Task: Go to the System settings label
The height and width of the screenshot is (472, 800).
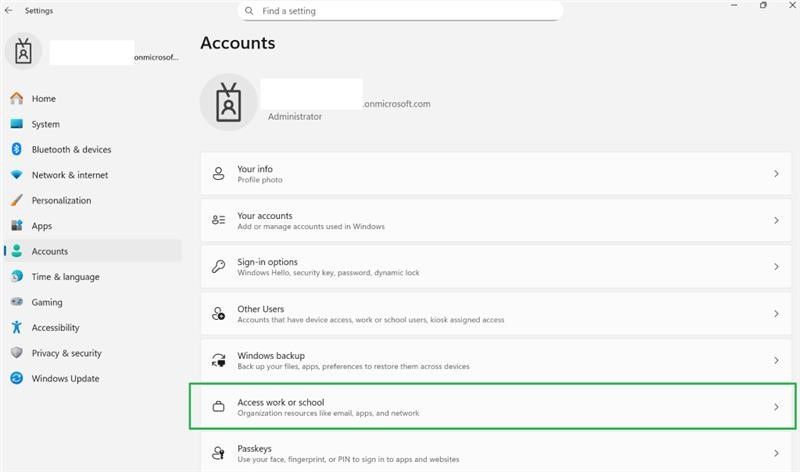Action: pos(45,124)
